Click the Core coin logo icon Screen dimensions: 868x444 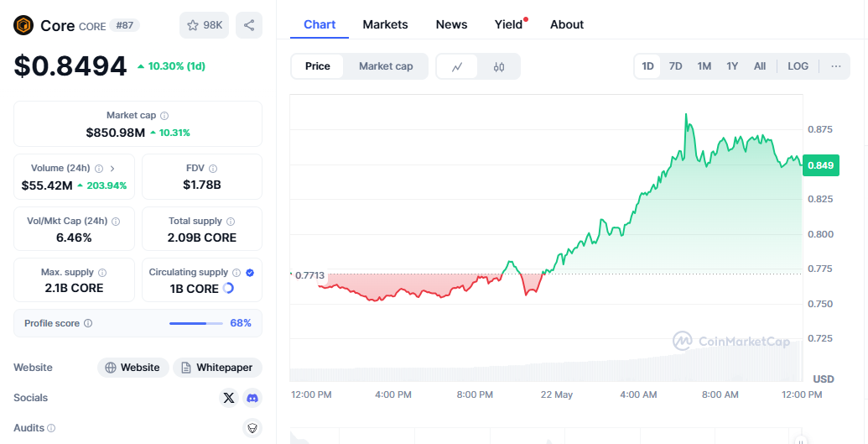pos(23,25)
